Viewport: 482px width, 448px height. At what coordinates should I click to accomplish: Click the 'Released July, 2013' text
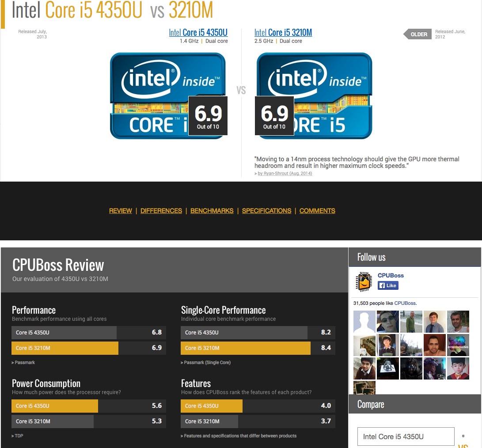coord(33,34)
